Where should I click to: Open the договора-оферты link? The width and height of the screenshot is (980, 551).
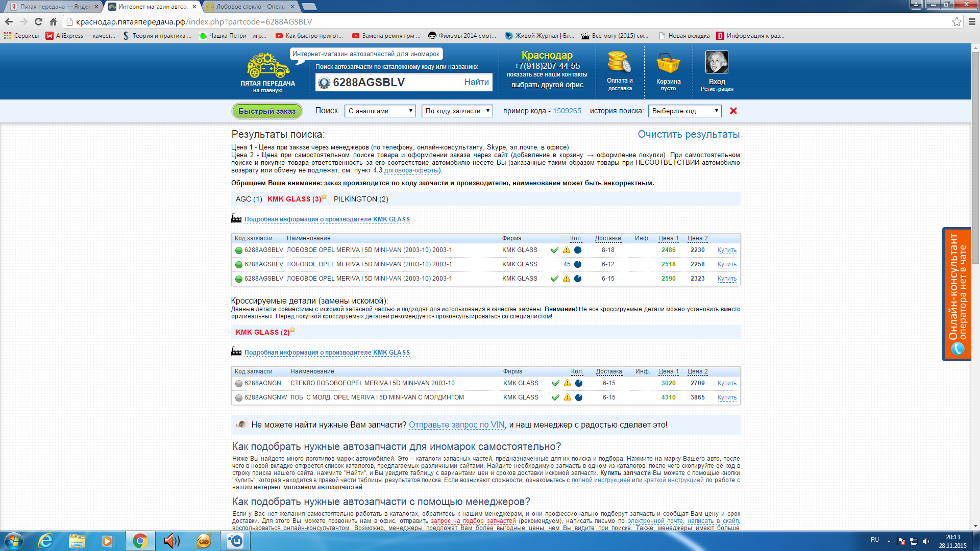(411, 170)
